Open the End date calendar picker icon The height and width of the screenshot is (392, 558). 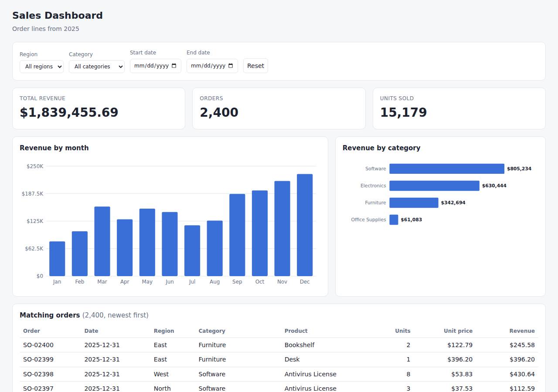(231, 66)
